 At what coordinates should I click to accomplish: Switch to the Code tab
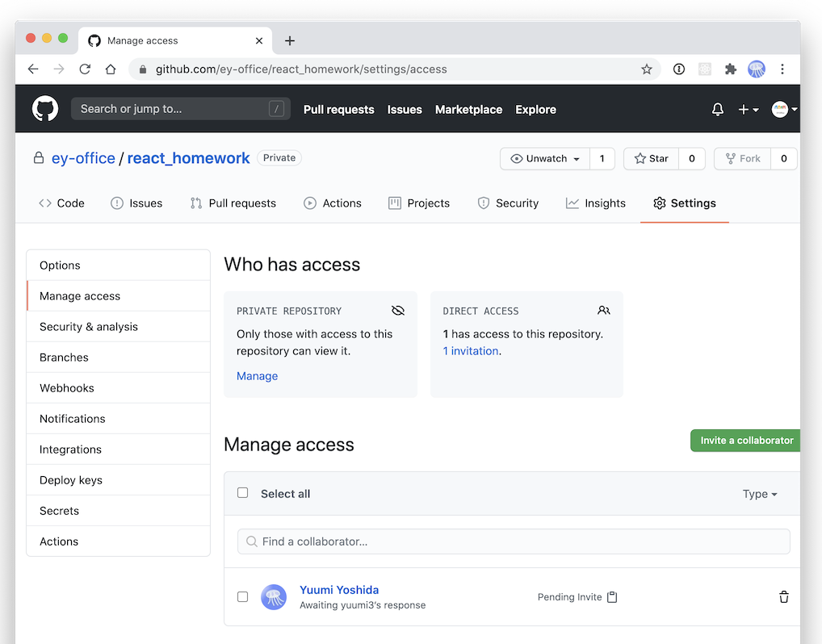coord(61,203)
